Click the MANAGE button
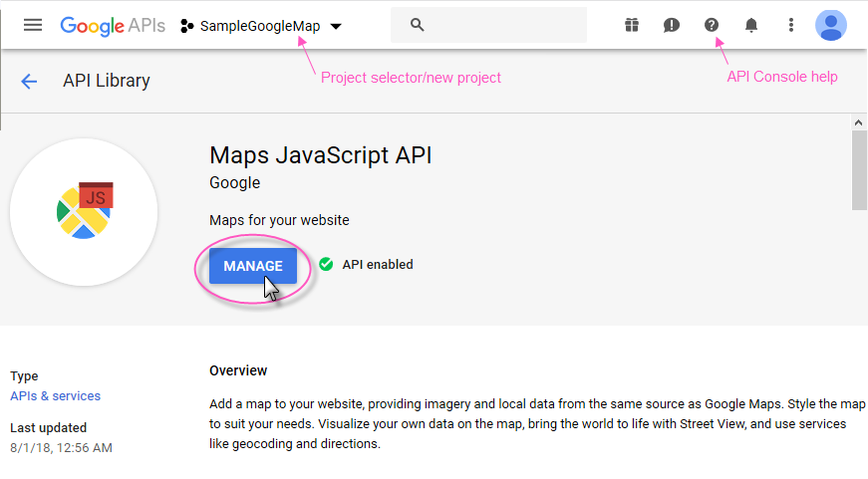Viewport: 868px width, 479px height. click(x=253, y=266)
